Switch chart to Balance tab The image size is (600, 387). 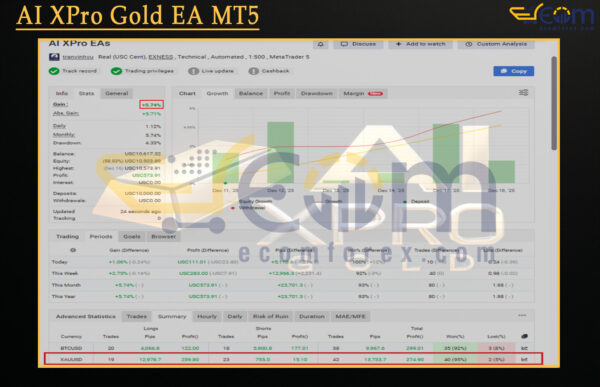click(251, 93)
